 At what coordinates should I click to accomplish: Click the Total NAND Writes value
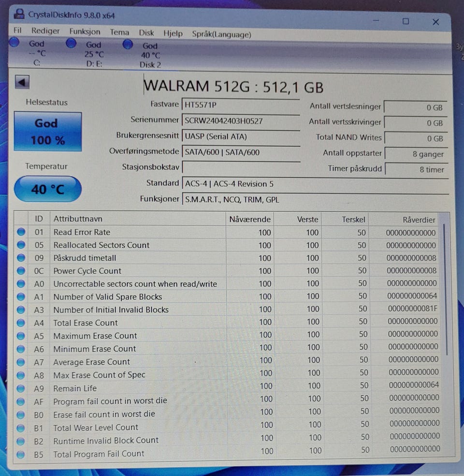416,138
